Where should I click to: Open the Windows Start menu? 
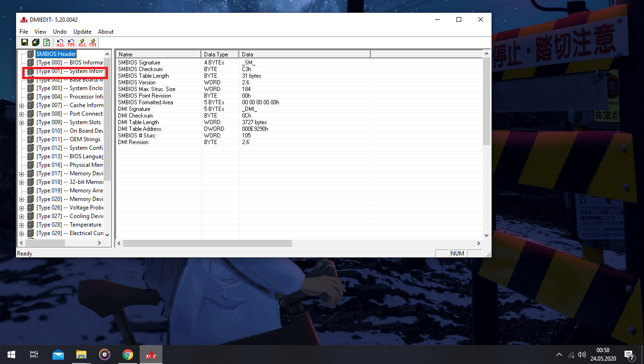click(x=11, y=355)
